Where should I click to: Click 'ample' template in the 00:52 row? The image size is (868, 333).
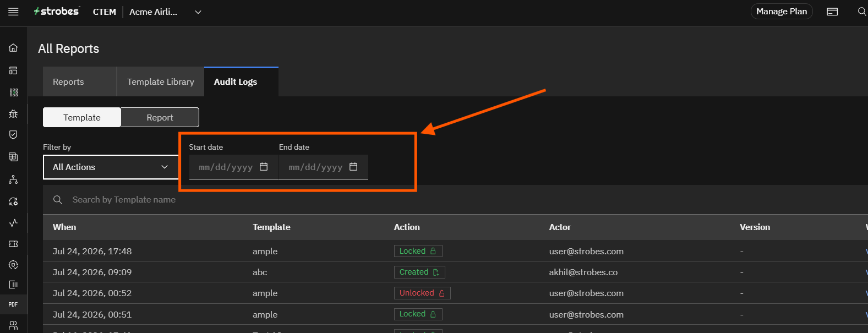click(265, 293)
